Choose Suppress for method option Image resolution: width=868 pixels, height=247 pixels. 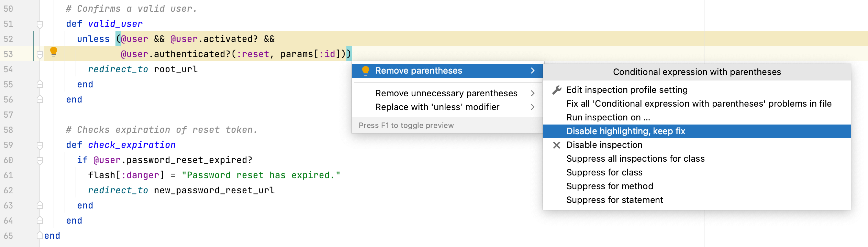tap(610, 186)
